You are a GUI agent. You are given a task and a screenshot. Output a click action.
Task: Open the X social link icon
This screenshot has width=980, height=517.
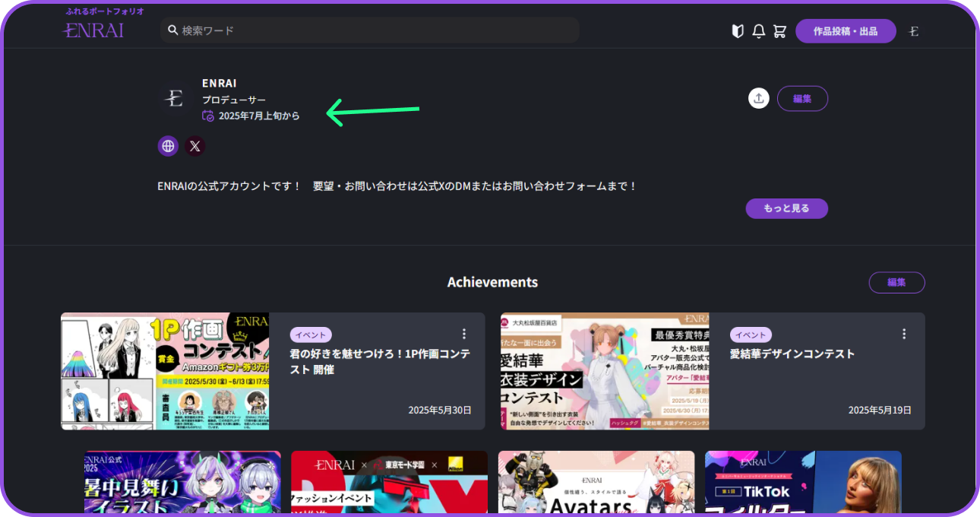coord(195,146)
